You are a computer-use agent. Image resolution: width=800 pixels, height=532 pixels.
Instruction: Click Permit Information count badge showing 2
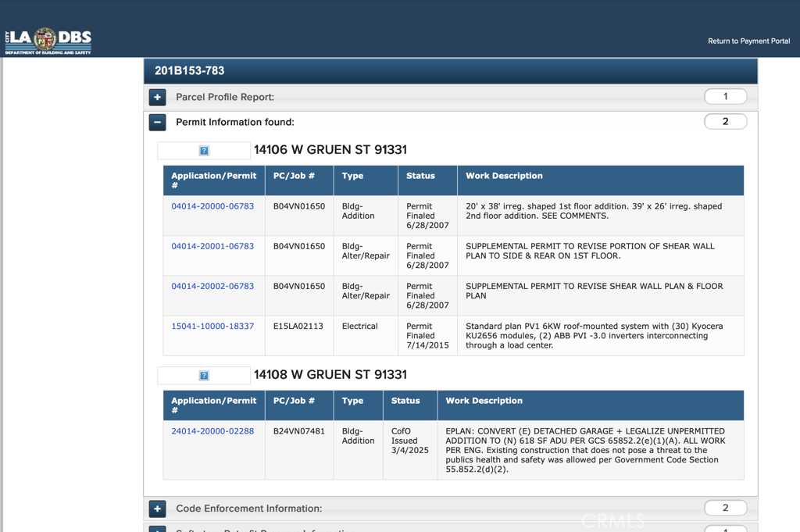(725, 122)
